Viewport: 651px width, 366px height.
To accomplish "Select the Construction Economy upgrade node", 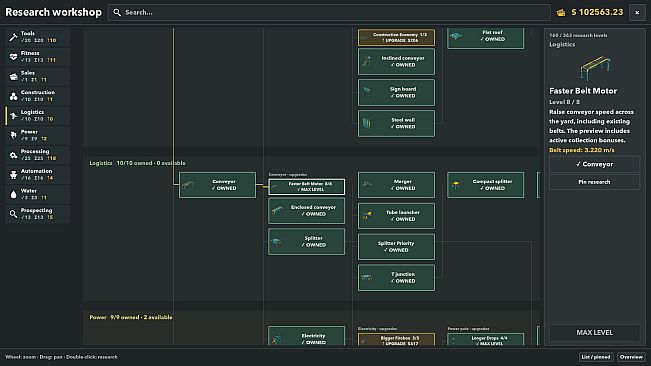I will click(396, 37).
